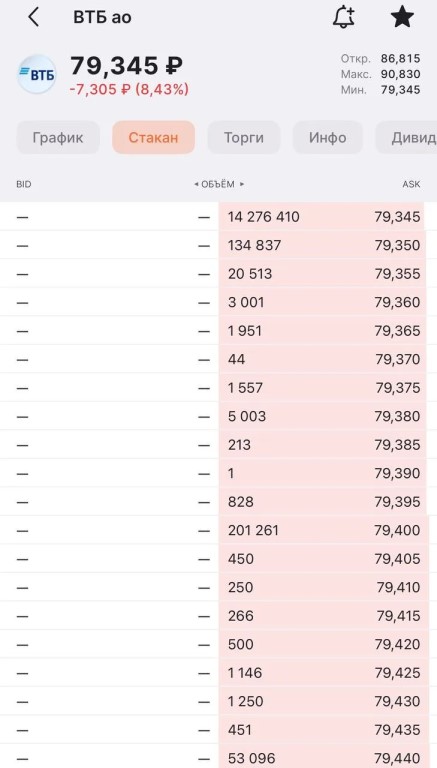Screen dimensions: 437x768
Task: Tap the current price 79,345 ₽
Action: (x=126, y=66)
